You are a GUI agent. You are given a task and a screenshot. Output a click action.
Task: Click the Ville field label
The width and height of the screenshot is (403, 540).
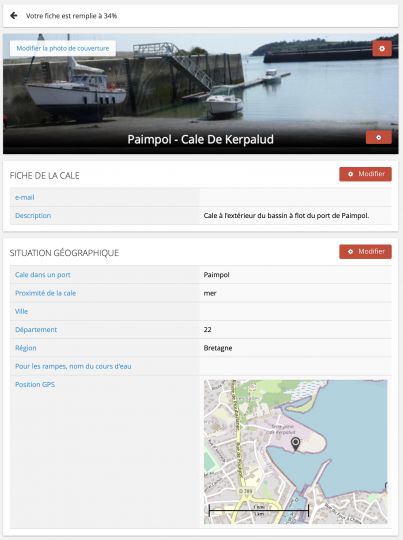point(21,311)
